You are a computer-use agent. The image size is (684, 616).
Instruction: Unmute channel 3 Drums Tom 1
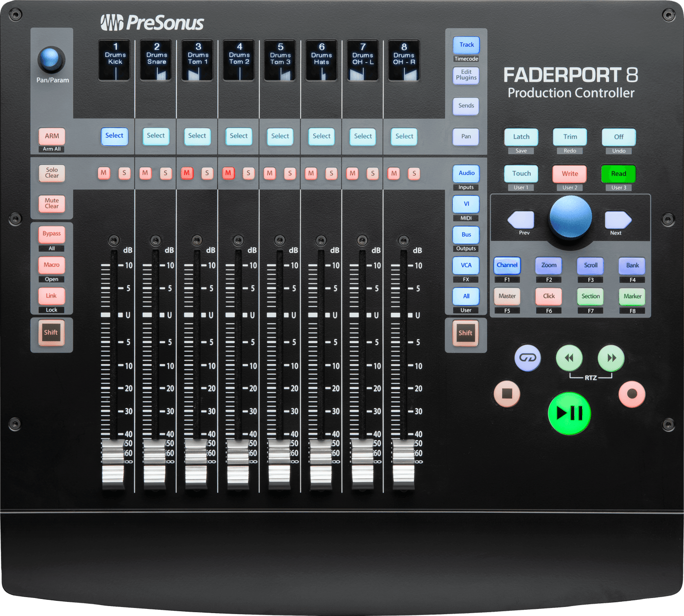pos(187,173)
